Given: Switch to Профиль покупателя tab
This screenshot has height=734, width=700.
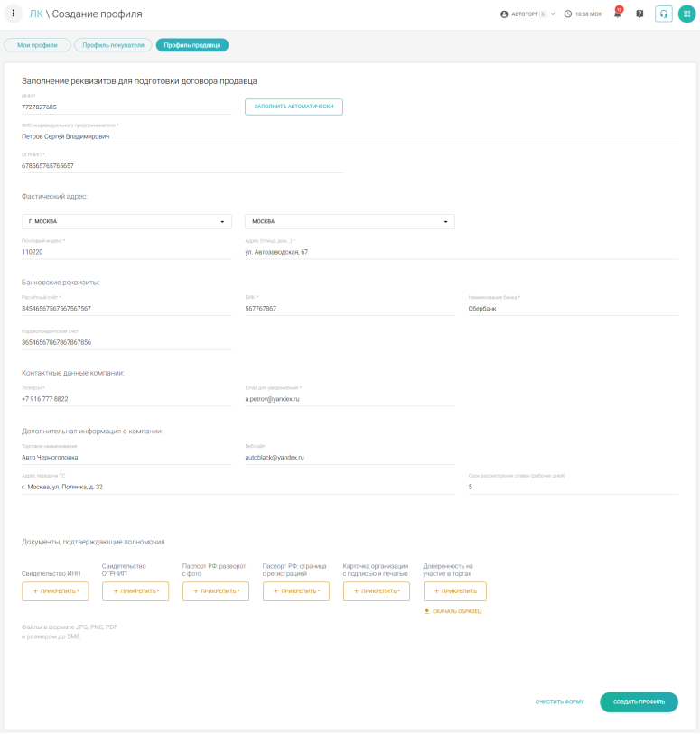Looking at the screenshot, I should [x=113, y=44].
